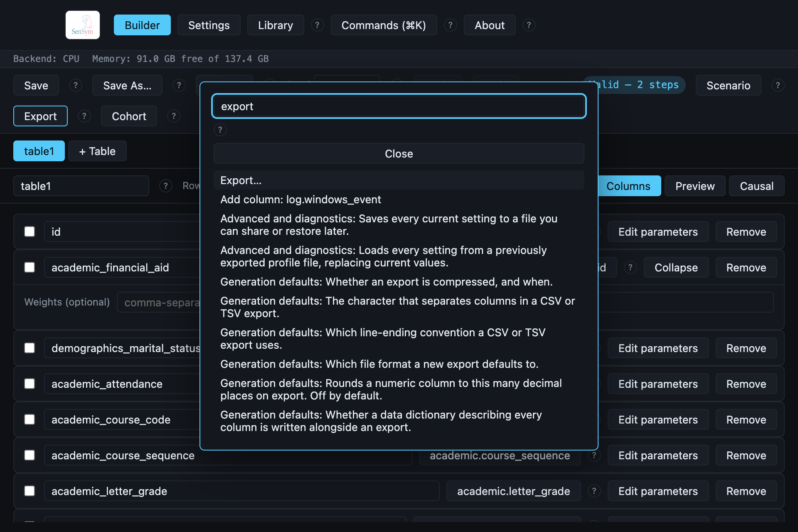The height and width of the screenshot is (532, 798).
Task: Click help icon in academic_letter_grade row
Action: [x=594, y=491]
